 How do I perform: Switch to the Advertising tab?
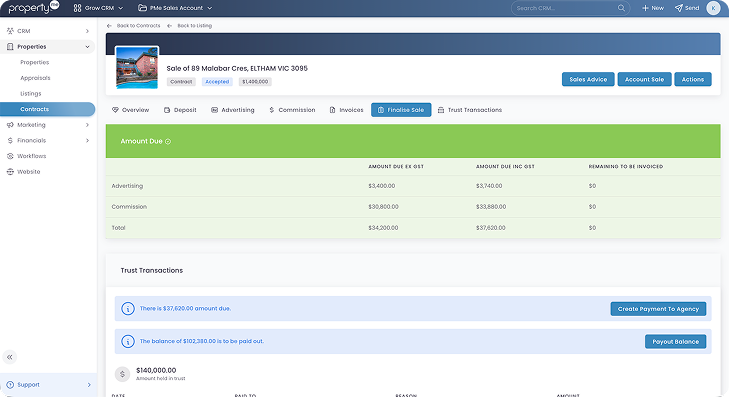(x=233, y=110)
